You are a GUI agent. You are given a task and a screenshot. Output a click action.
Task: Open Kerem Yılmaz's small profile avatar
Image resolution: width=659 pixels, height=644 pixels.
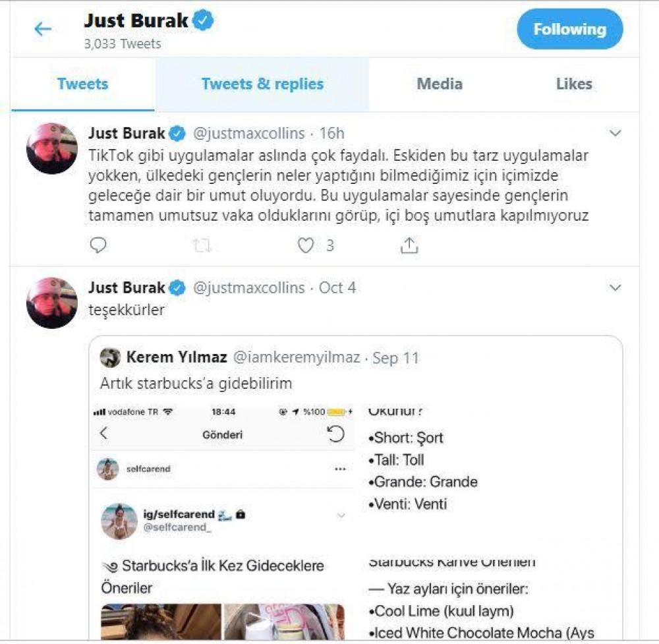coord(110,358)
